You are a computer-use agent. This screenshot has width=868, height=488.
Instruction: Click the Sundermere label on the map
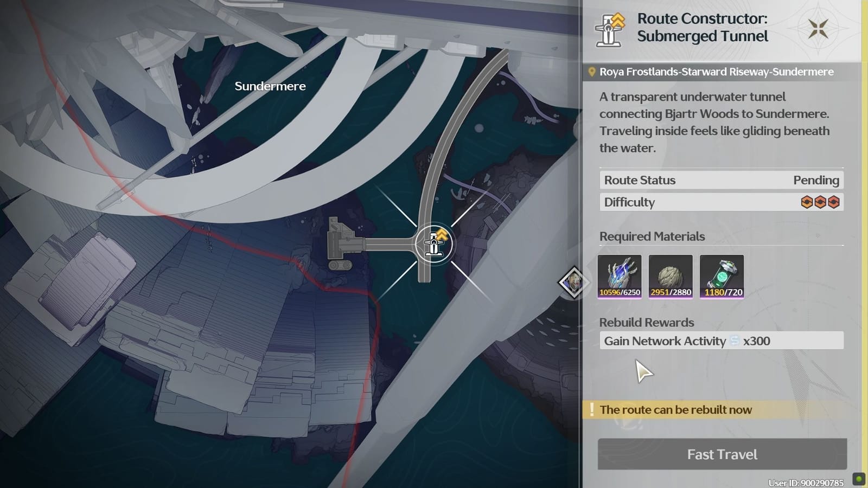(270, 86)
